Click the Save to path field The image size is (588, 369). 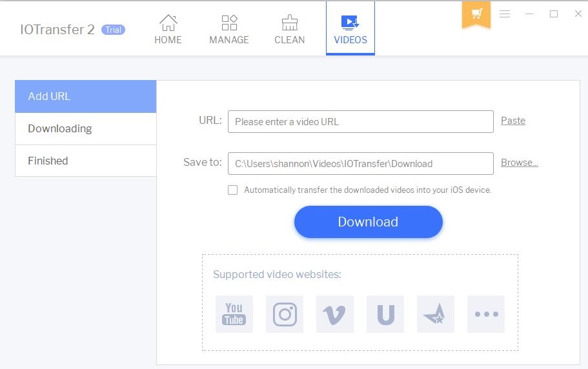click(360, 164)
